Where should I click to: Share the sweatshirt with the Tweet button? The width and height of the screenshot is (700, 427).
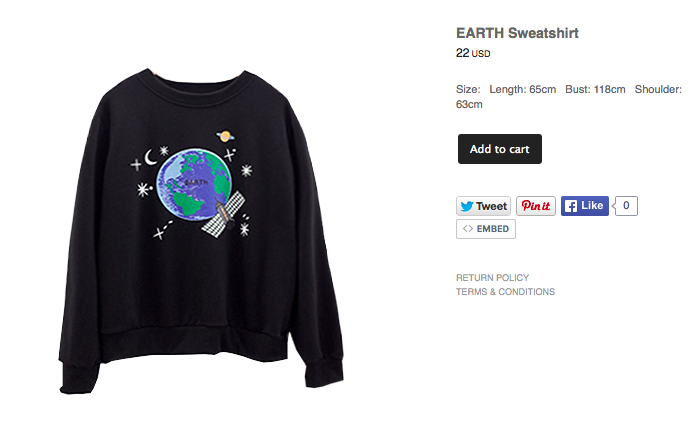pos(483,206)
